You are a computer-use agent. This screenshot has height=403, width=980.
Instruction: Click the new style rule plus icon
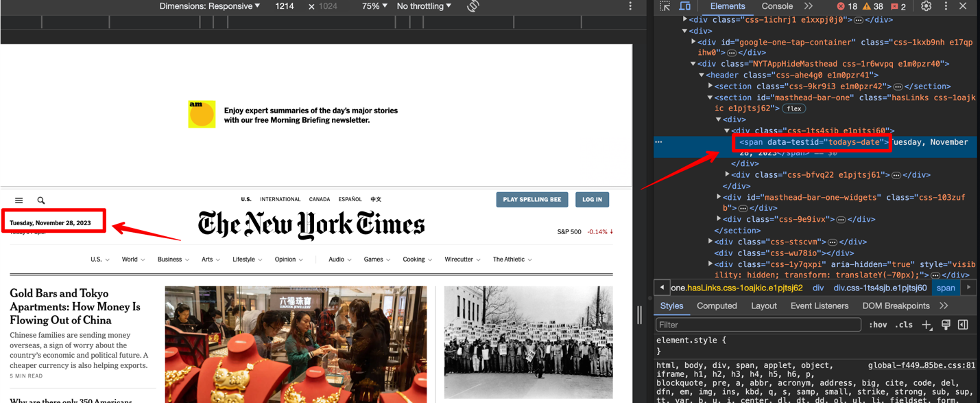(x=927, y=325)
